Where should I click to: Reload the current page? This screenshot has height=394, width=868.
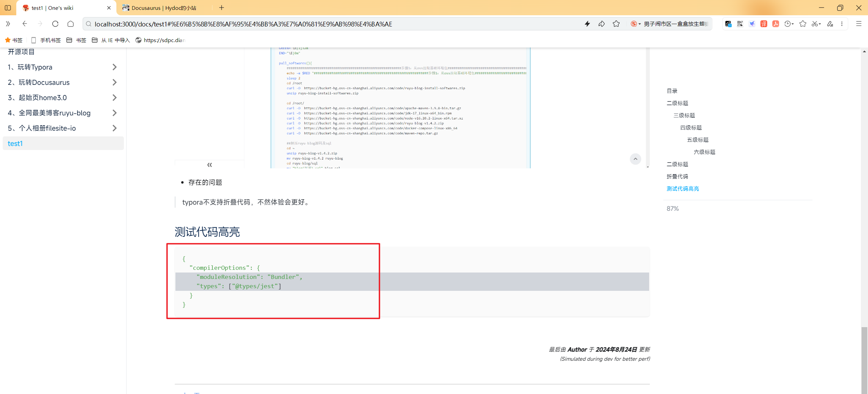(55, 24)
